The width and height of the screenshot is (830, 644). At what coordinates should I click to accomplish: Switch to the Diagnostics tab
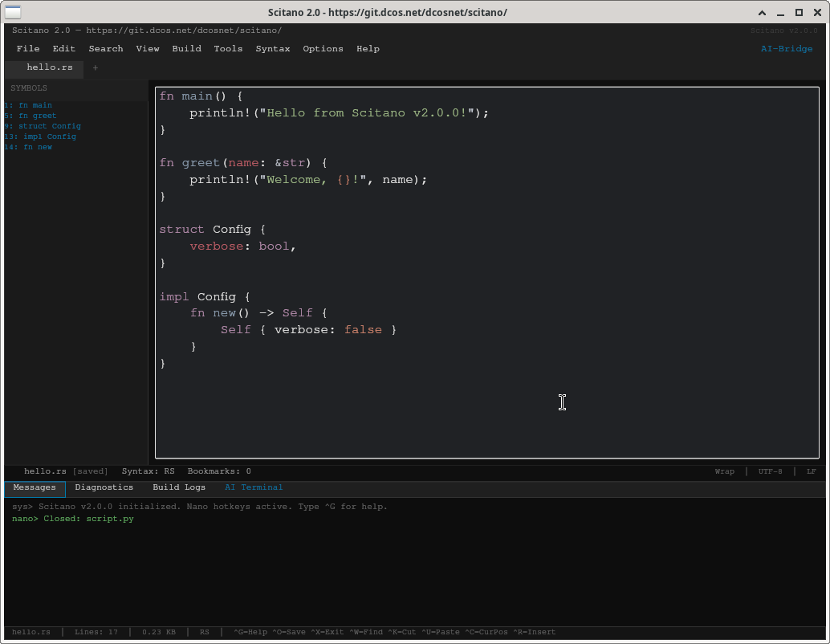pos(104,487)
